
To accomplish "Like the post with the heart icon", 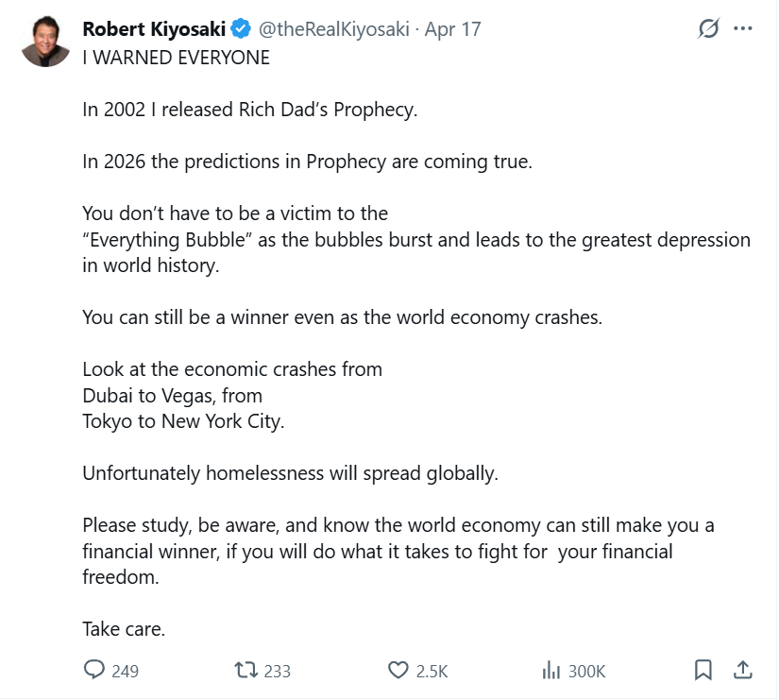I will tap(398, 670).
